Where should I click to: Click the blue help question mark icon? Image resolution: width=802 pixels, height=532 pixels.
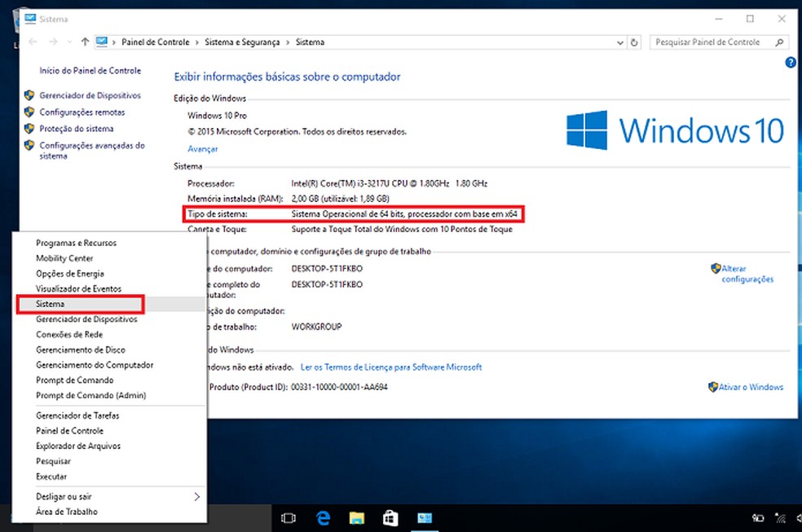point(790,63)
